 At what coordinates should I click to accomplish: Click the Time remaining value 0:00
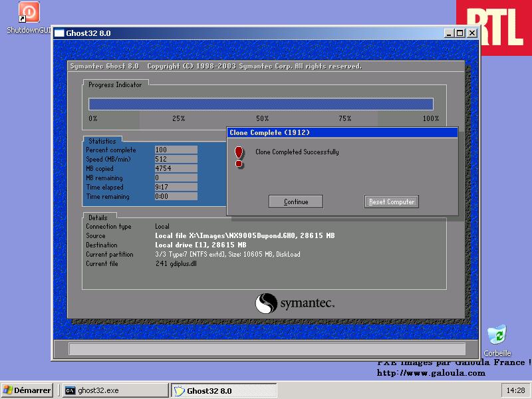tap(176, 196)
